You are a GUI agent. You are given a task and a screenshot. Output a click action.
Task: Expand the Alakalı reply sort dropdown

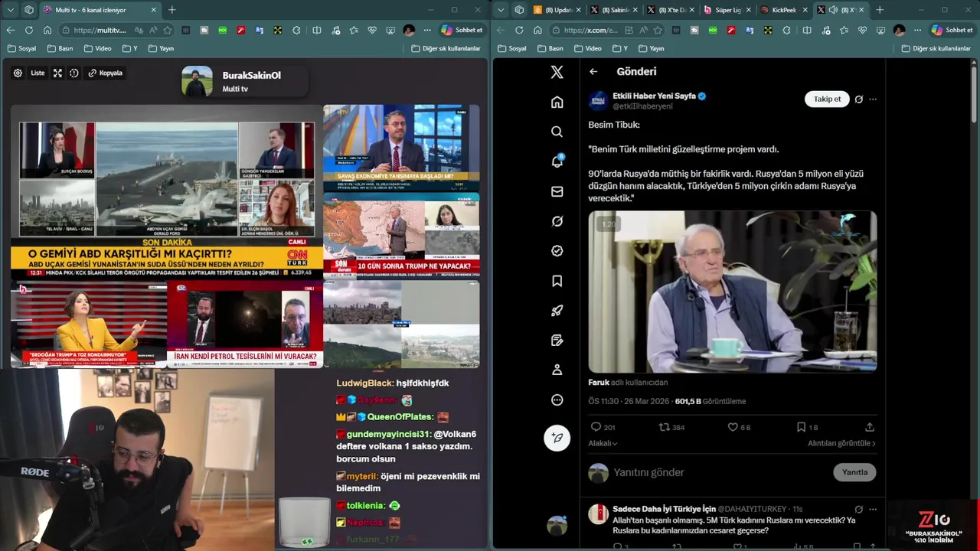[x=603, y=443]
